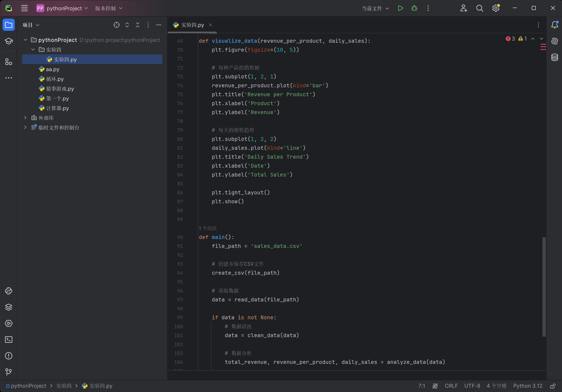The height and width of the screenshot is (392, 562).
Task: Open Python Console tool window
Action: [9, 291]
